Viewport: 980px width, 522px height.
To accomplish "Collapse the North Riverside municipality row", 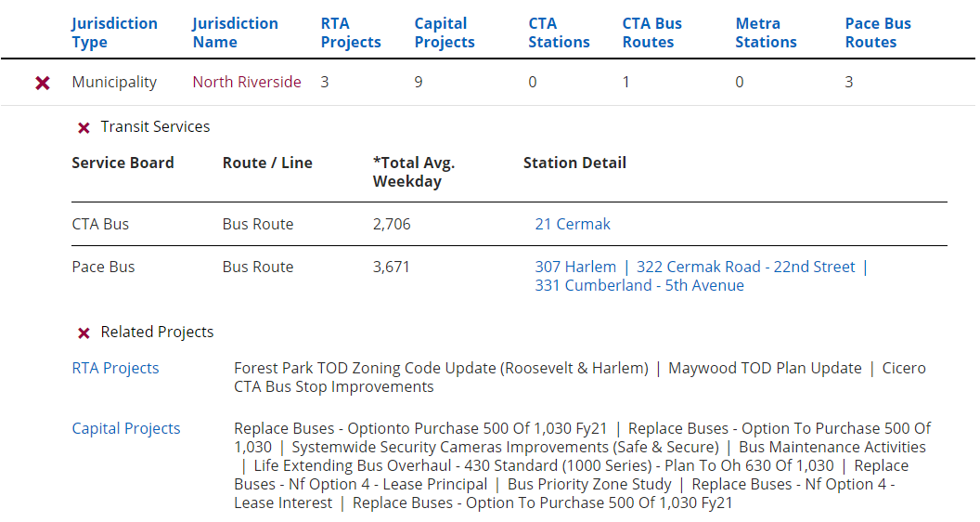I will tap(43, 83).
